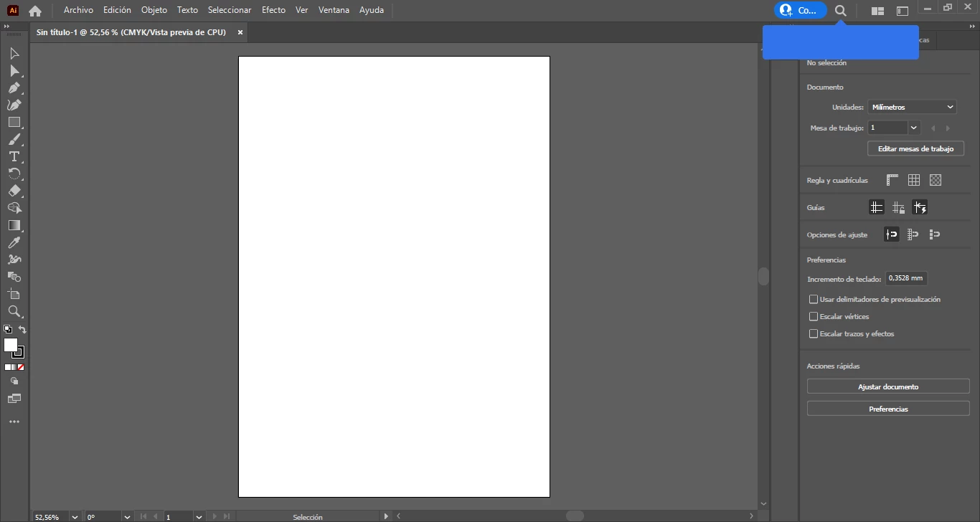The width and height of the screenshot is (980, 522).
Task: Toggle the transparency grid icon
Action: pyautogui.click(x=936, y=181)
